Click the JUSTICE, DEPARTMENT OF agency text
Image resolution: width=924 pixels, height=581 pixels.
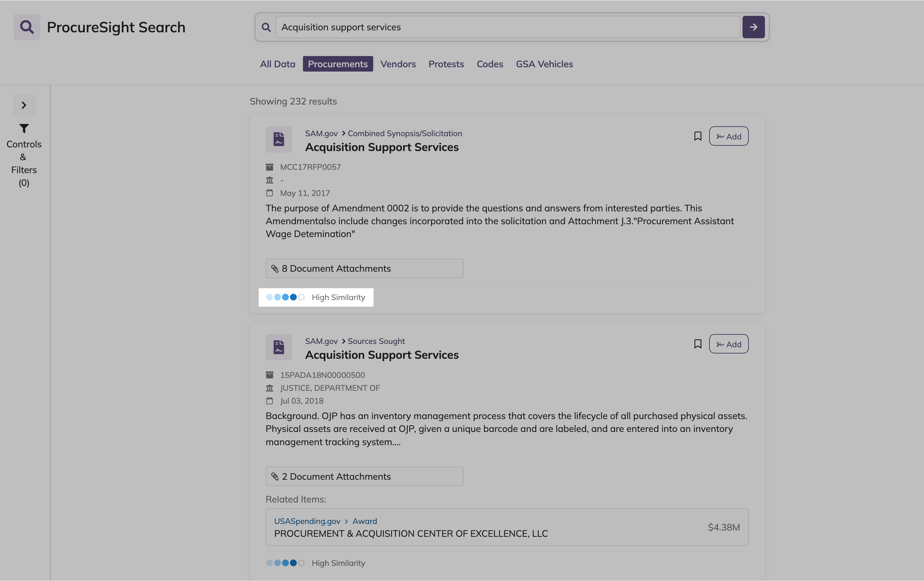pos(330,388)
